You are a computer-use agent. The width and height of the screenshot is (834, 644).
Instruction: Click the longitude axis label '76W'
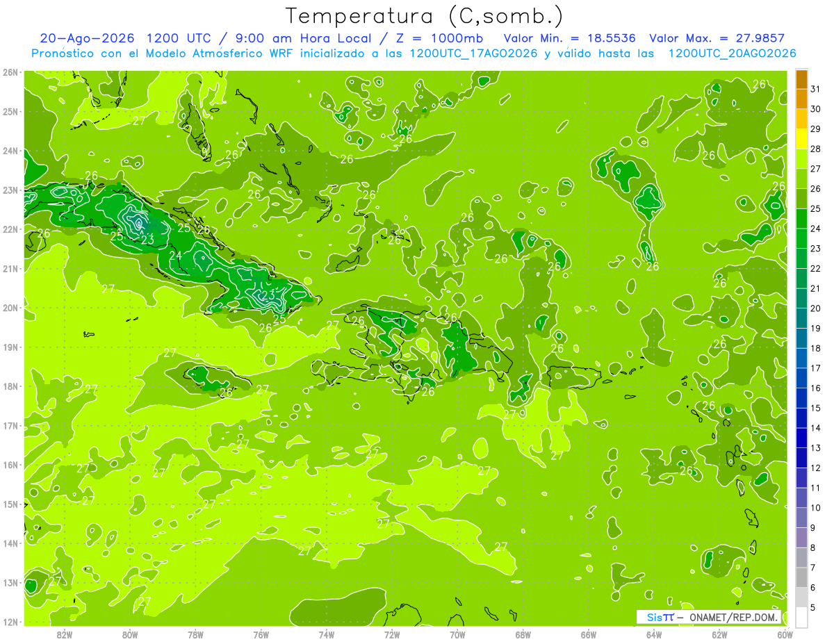(261, 634)
